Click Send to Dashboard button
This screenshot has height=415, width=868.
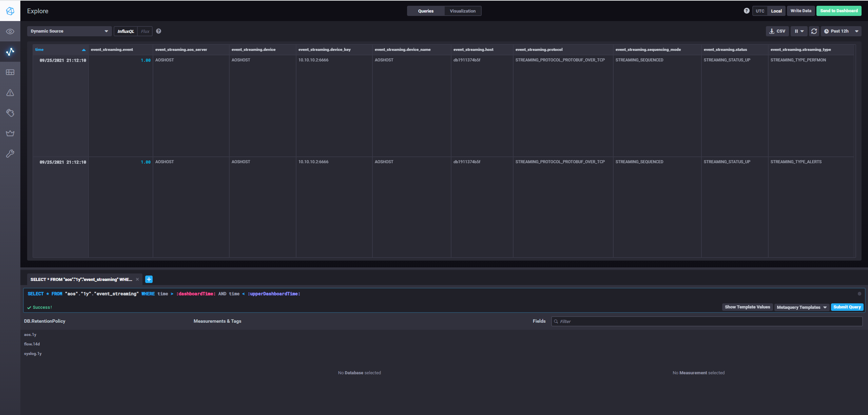tap(838, 11)
